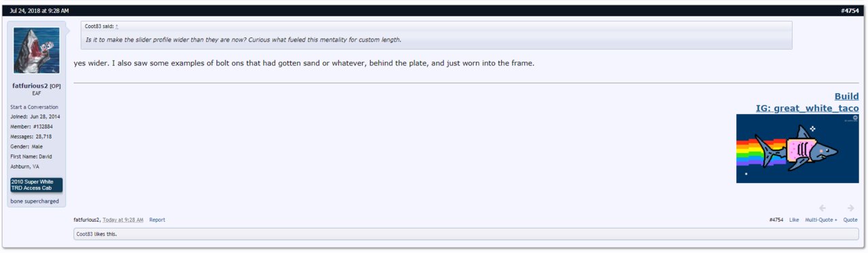The height and width of the screenshot is (253, 868).
Task: Like this post
Action: click(x=794, y=220)
